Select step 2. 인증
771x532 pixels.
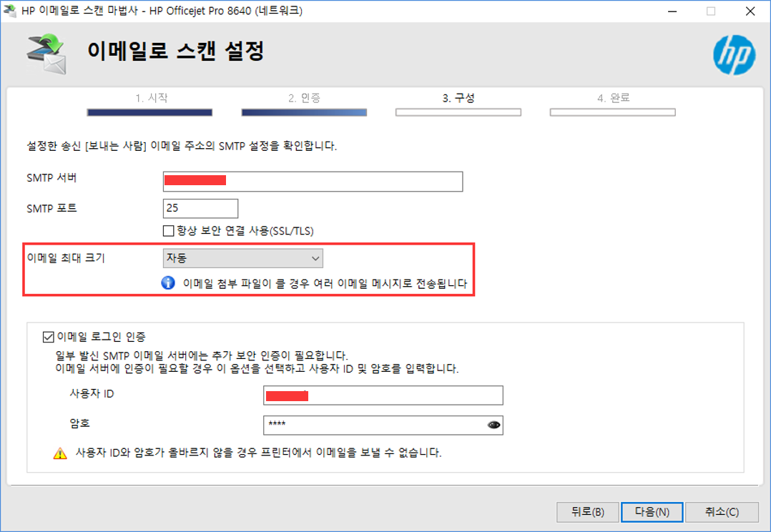point(305,98)
